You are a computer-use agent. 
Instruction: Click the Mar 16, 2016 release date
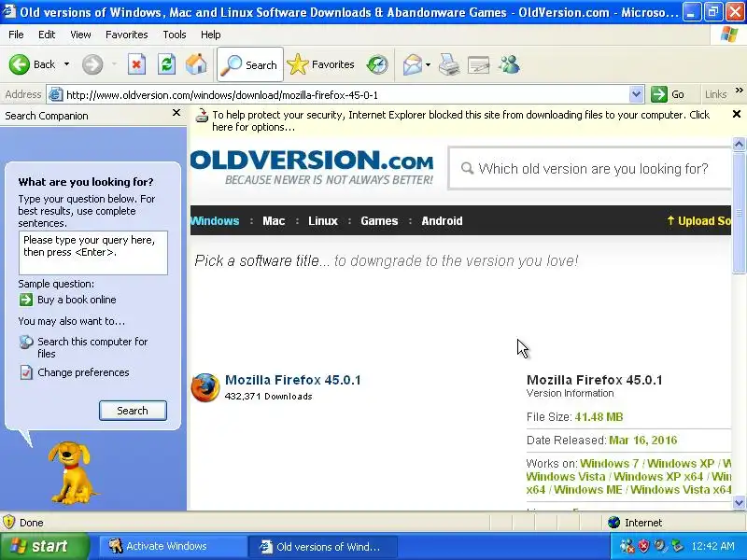pyautogui.click(x=642, y=440)
